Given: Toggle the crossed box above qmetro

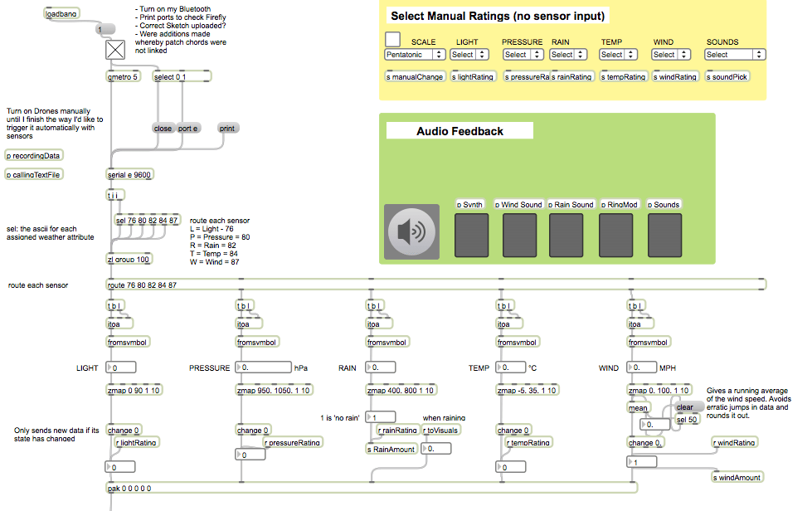Looking at the screenshot, I should coord(115,50).
